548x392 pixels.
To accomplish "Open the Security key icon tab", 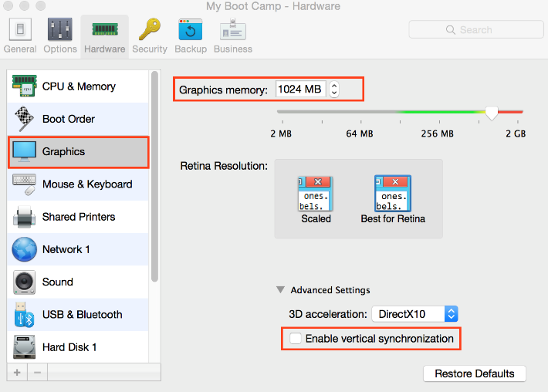I will pos(149,35).
